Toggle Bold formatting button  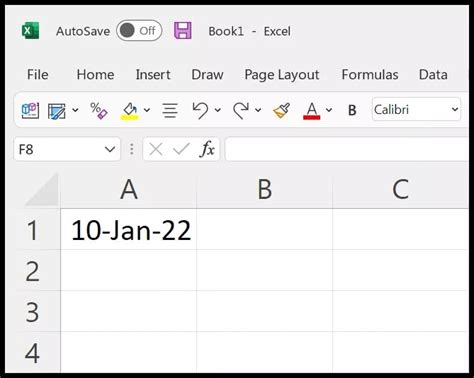point(352,110)
